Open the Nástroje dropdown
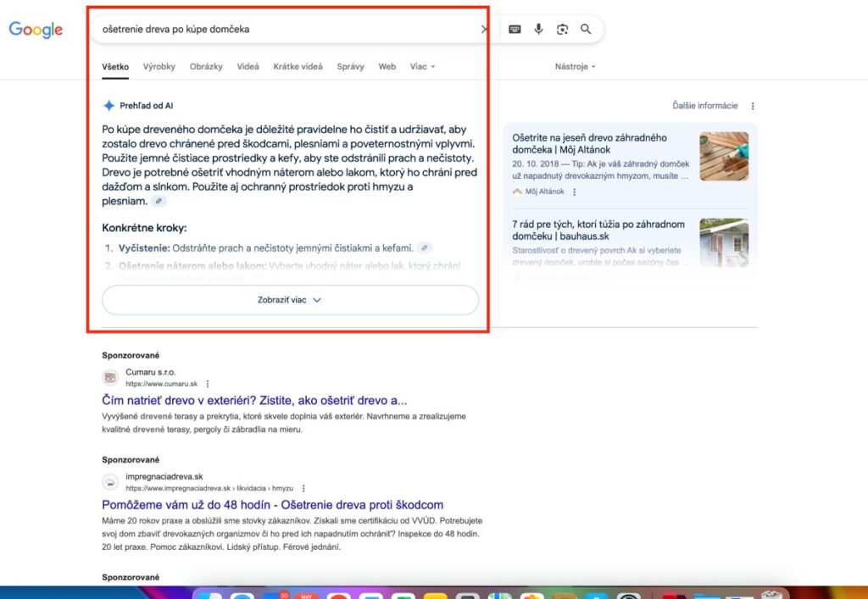This screenshot has width=868, height=599. (x=576, y=66)
